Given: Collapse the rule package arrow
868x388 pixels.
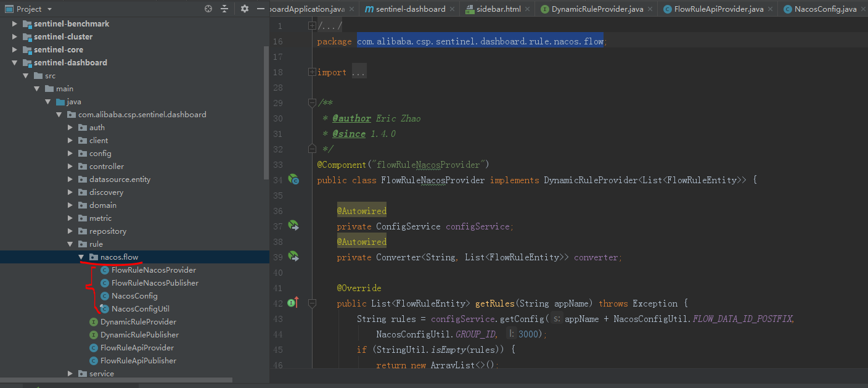Looking at the screenshot, I should [x=70, y=244].
